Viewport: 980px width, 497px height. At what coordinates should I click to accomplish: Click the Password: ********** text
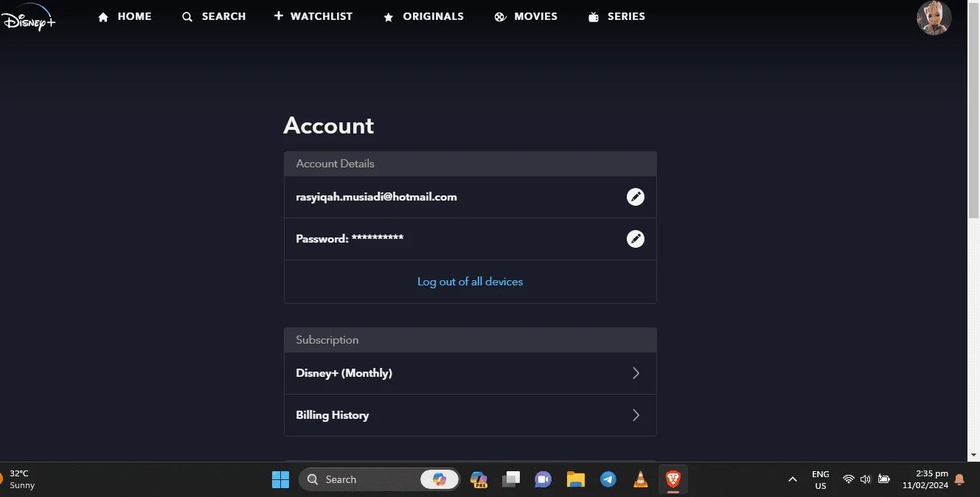[x=350, y=239]
